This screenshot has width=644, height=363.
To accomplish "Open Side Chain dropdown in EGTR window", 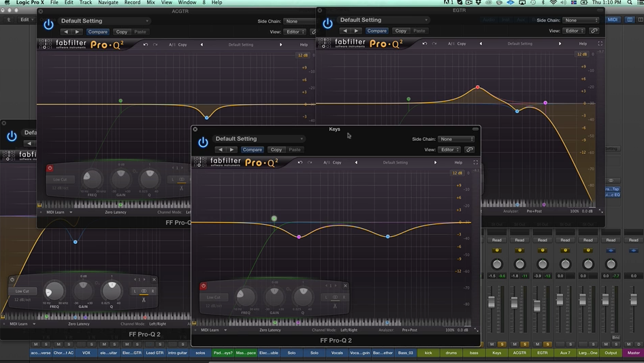I will pyautogui.click(x=581, y=20).
